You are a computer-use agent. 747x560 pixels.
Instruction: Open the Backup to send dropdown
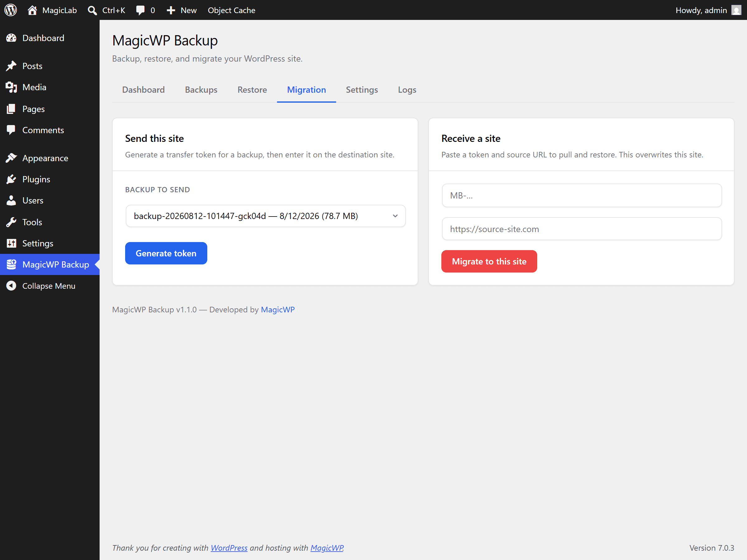point(265,216)
